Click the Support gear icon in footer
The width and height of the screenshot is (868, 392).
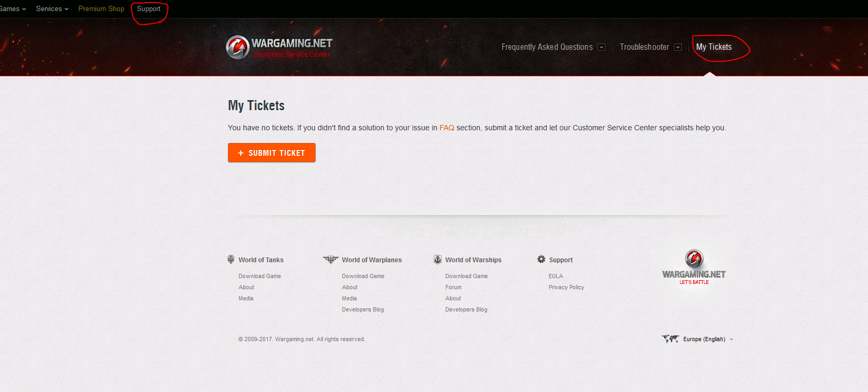click(x=541, y=259)
